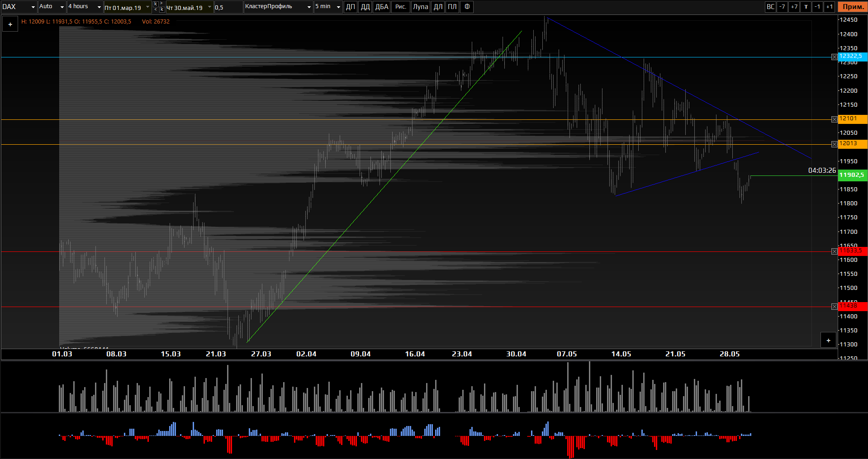The height and width of the screenshot is (459, 868).
Task: Click the orange Прим. apply button
Action: point(853,7)
